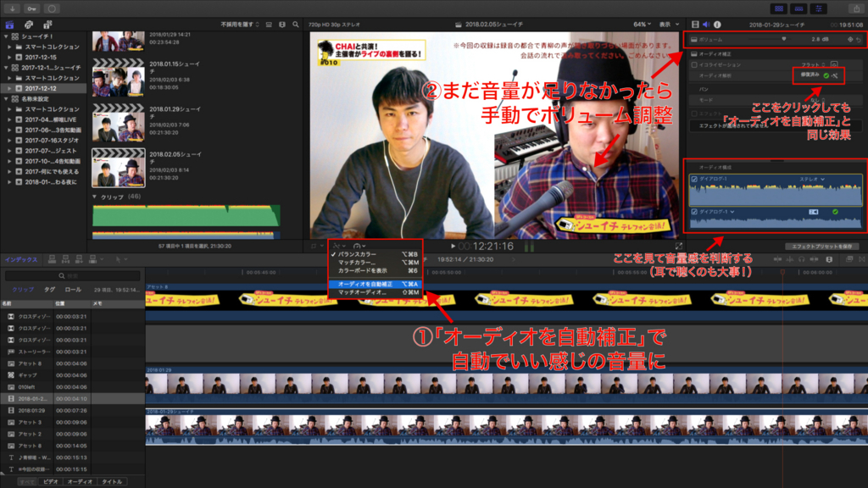Collapse the 名称未設定 library
The height and width of the screenshot is (488, 868).
[7, 99]
